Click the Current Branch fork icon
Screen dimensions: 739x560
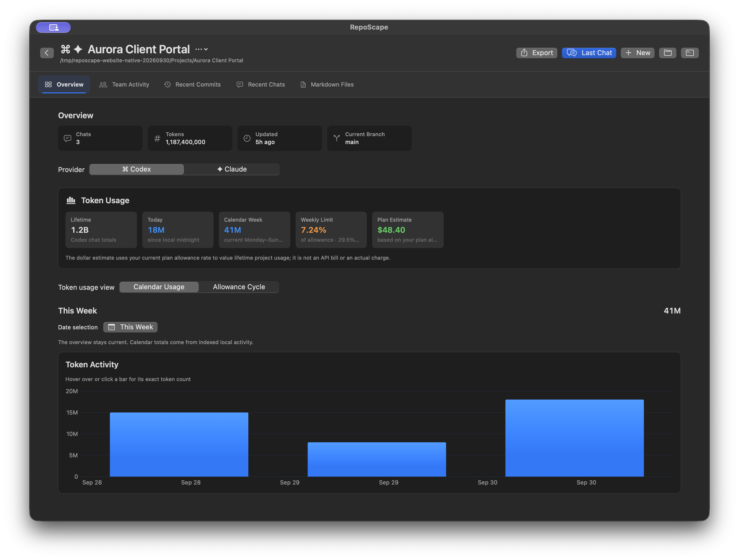pyautogui.click(x=337, y=138)
